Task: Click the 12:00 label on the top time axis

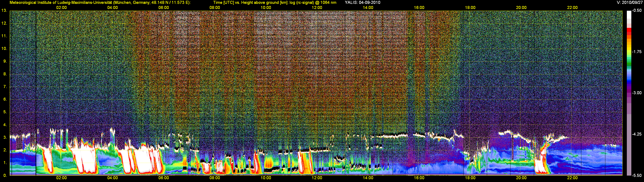Action: 317,8
